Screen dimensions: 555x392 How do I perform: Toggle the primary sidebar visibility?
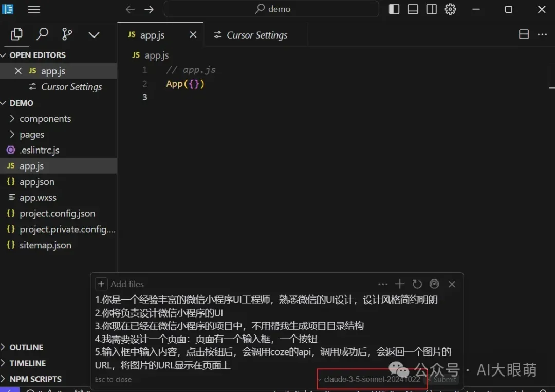394,9
